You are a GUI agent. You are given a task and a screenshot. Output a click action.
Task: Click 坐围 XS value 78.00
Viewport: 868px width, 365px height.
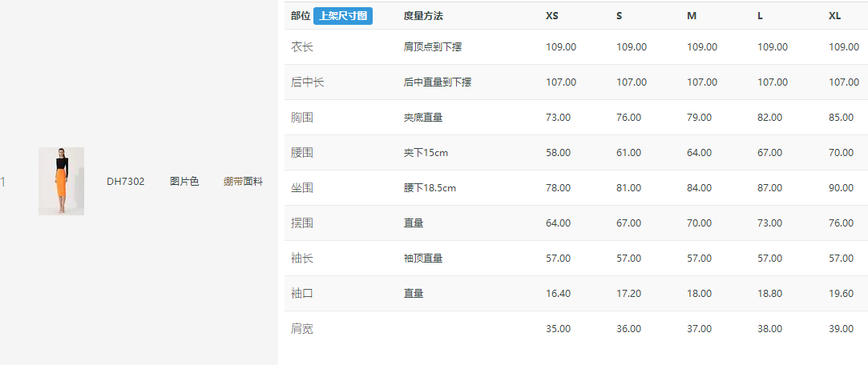(558, 188)
